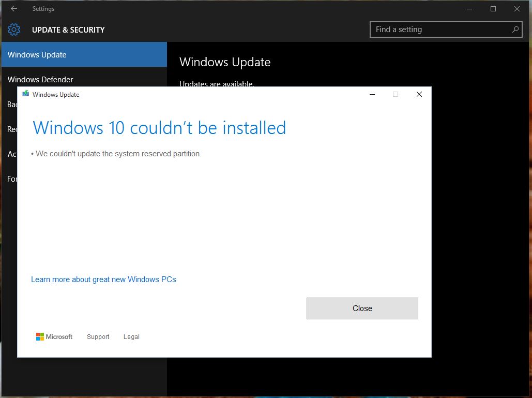
Task: Click 'Updates are available.' text in Settings
Action: click(217, 83)
